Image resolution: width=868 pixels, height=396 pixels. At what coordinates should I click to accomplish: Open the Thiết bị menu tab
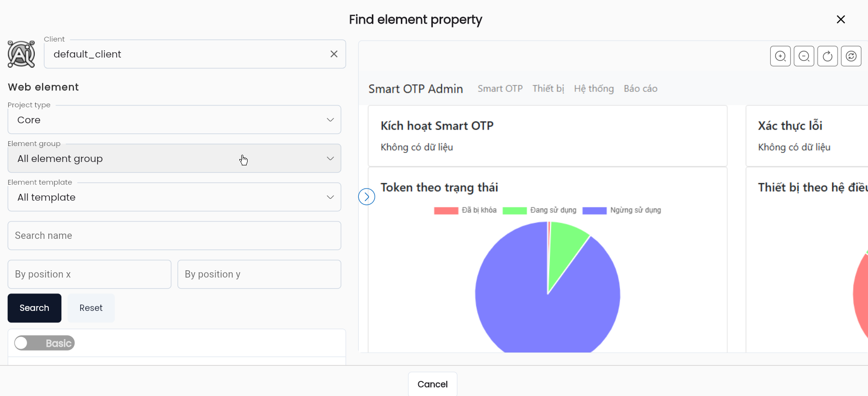coord(548,88)
